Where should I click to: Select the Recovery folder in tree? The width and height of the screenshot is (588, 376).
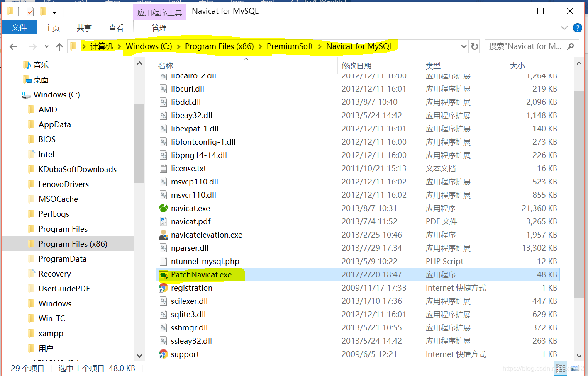54,274
